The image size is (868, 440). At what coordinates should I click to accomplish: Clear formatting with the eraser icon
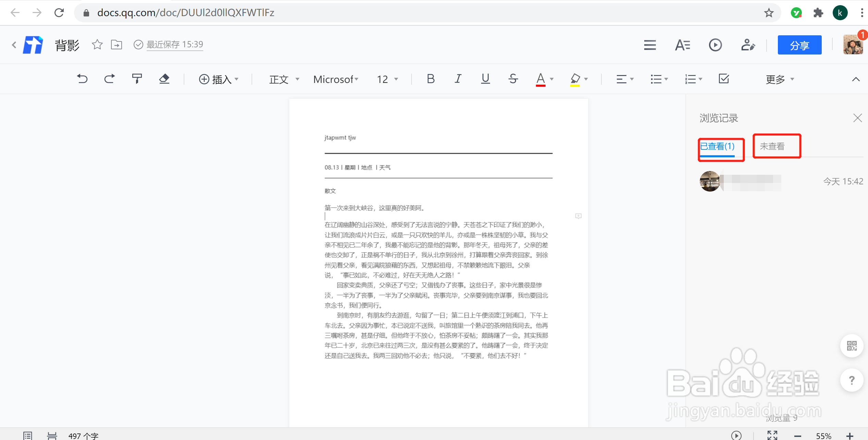[x=164, y=79]
